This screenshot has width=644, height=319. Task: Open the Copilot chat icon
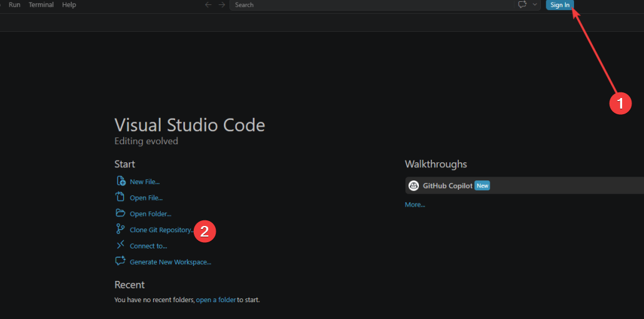(x=523, y=5)
